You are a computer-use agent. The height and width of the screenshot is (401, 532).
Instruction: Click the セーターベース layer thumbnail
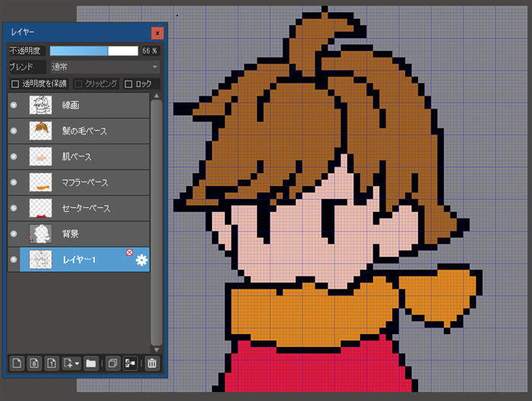pos(41,208)
